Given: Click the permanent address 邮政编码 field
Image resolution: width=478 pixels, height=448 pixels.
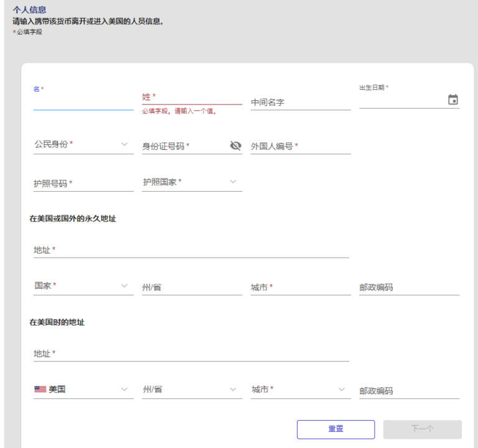Looking at the screenshot, I should coord(409,287).
